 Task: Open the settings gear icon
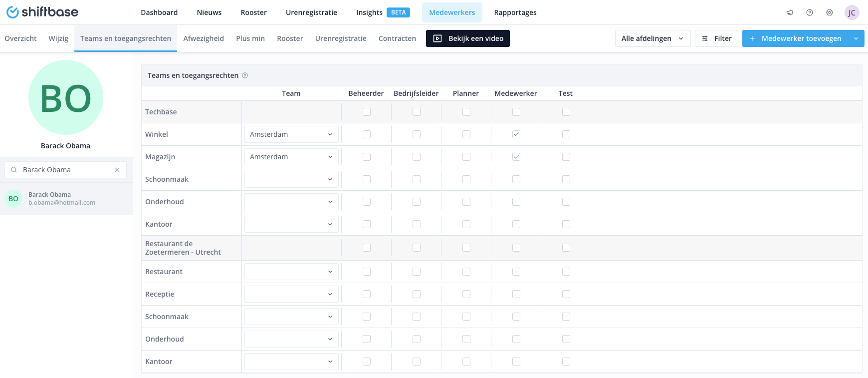pos(830,12)
